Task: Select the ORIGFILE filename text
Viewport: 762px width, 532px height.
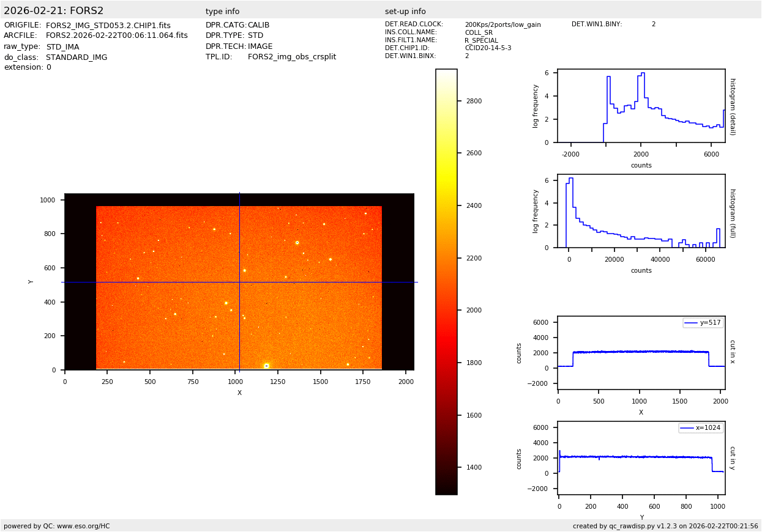Action: point(108,26)
